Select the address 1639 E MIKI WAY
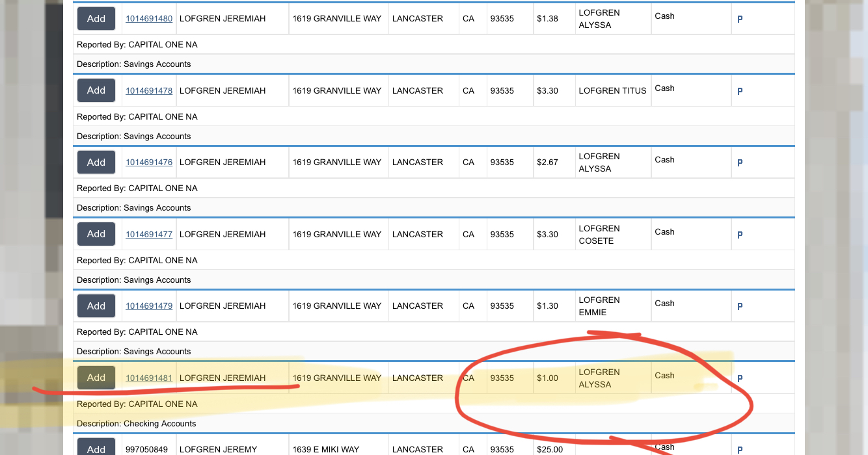 point(325,450)
